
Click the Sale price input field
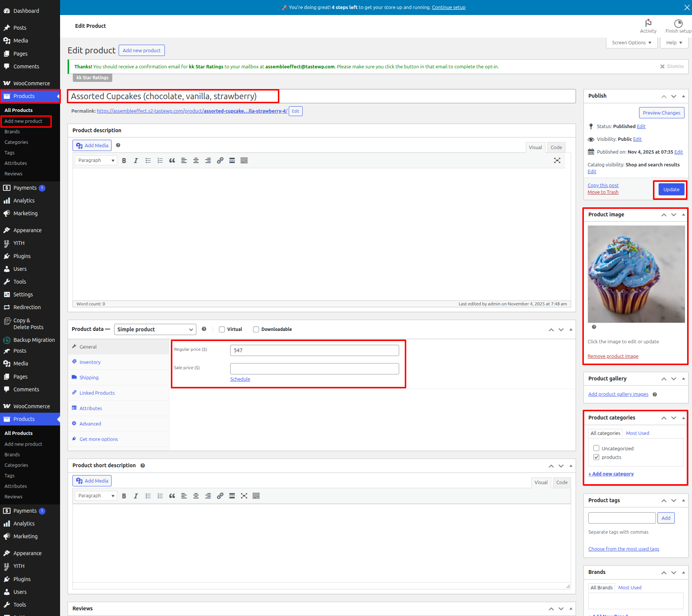tap(314, 369)
